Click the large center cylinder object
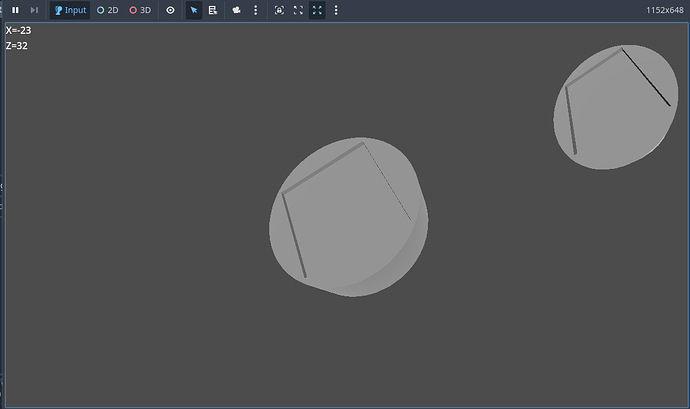Screen dimensions: 690x409 (347, 217)
